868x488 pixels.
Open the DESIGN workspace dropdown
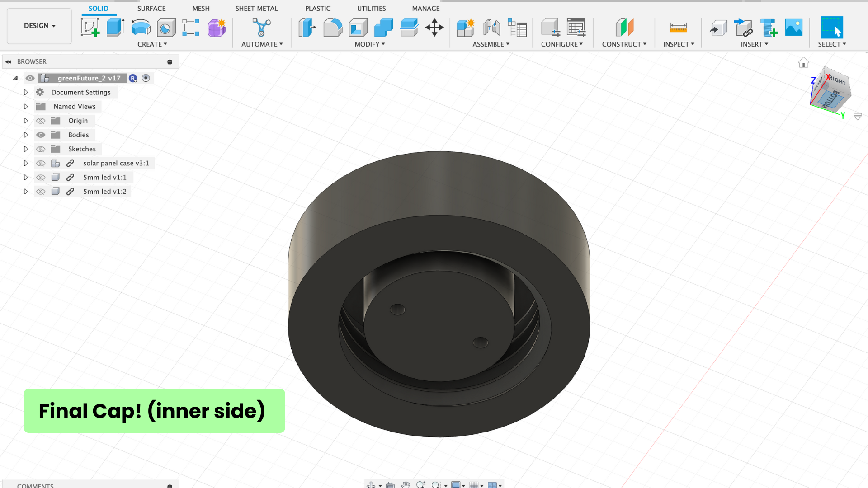[39, 26]
